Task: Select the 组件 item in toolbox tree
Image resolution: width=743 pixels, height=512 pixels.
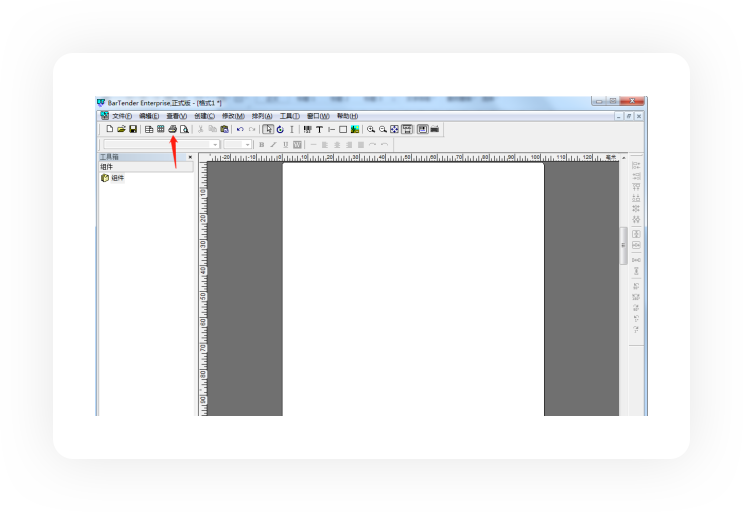Action: pos(117,178)
